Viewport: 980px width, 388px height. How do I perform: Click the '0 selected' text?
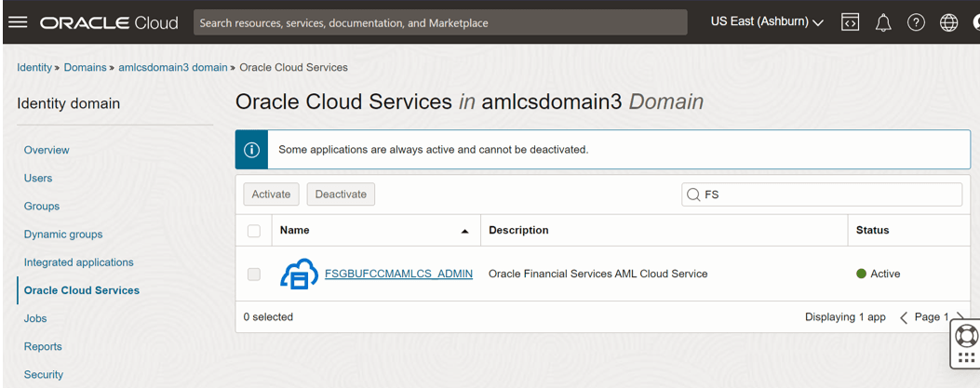268,317
